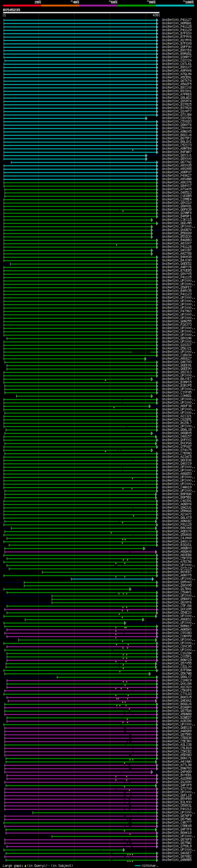
Task: Click the white query sequence bar
Action: tap(81, 13)
